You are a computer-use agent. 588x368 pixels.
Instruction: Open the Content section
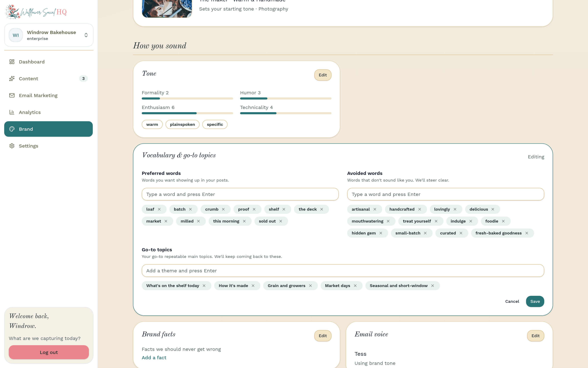(48, 79)
